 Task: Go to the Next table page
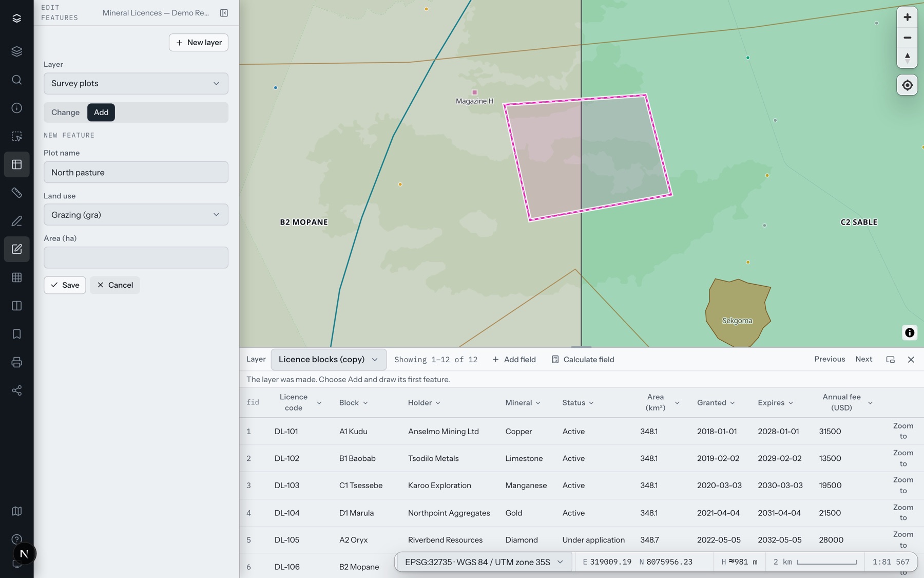[863, 359]
